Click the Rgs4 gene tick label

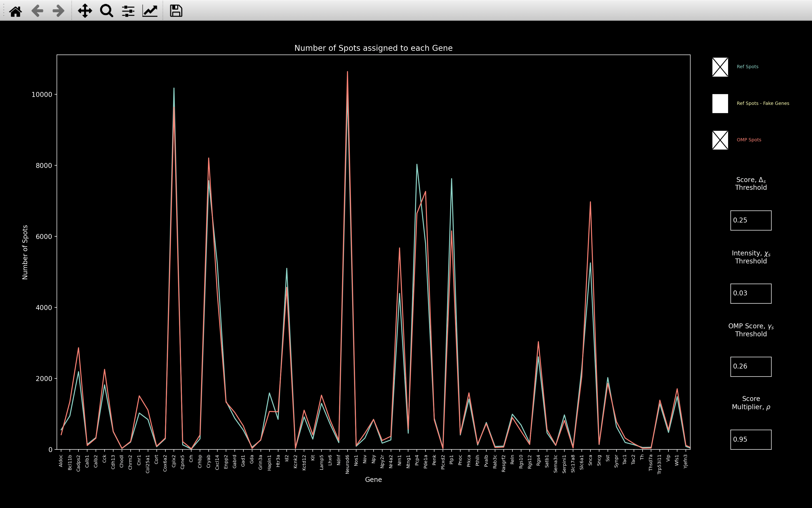[x=538, y=460]
